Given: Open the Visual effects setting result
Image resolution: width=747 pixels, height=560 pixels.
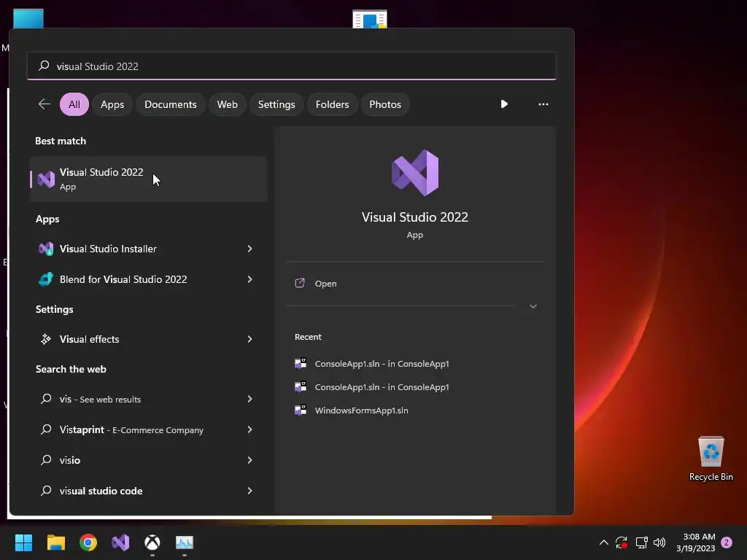Looking at the screenshot, I should pyautogui.click(x=148, y=339).
